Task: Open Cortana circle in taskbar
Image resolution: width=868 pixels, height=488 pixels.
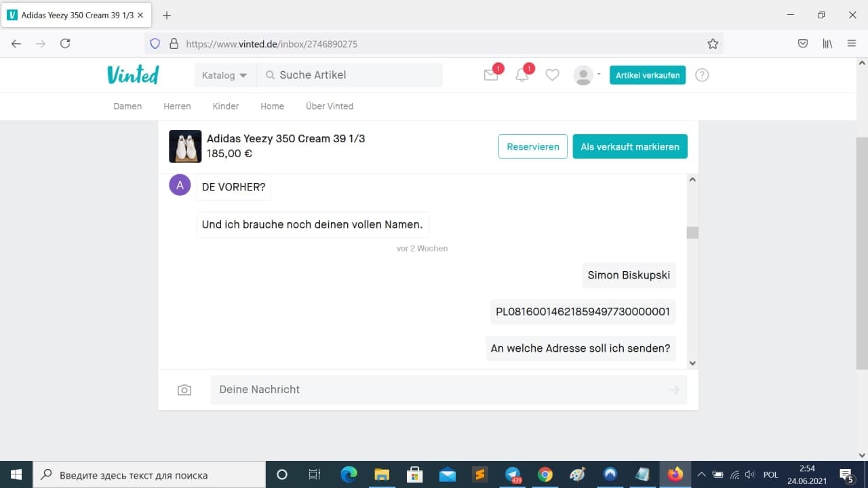Action: point(282,474)
